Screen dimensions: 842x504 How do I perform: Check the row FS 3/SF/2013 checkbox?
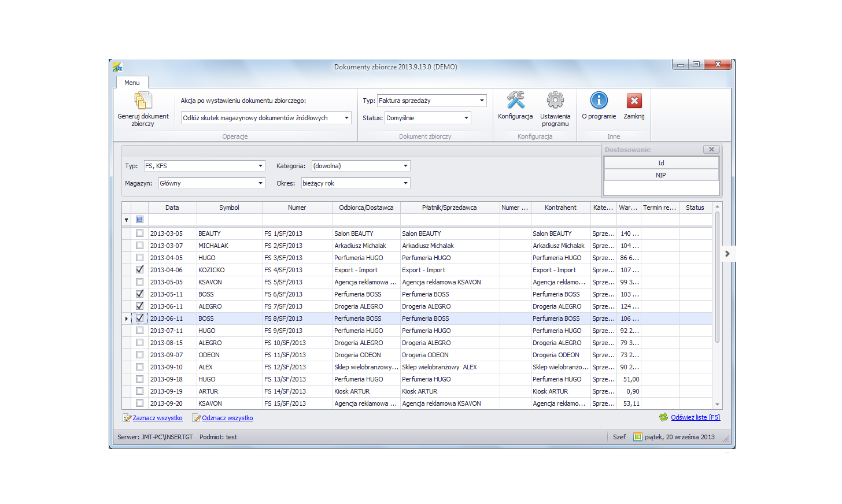(139, 258)
